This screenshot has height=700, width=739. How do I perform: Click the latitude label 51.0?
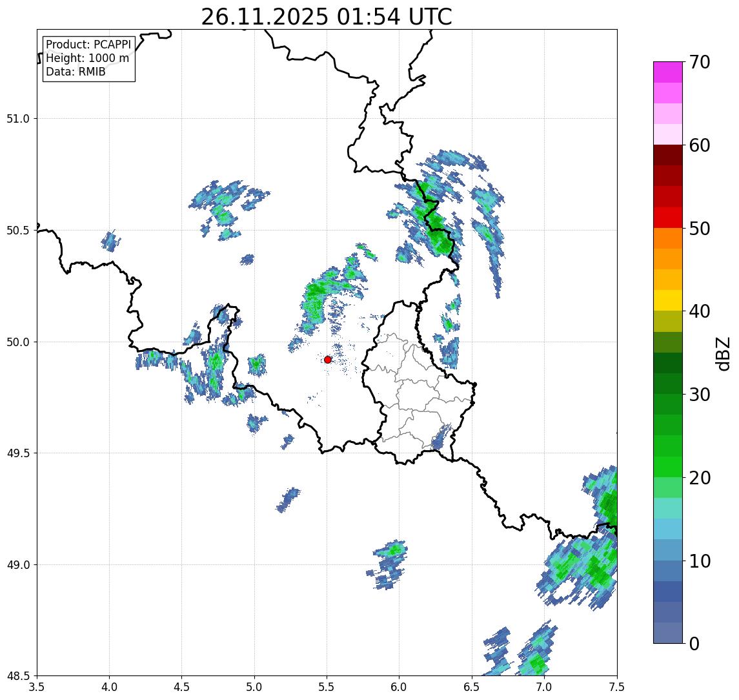point(17,118)
